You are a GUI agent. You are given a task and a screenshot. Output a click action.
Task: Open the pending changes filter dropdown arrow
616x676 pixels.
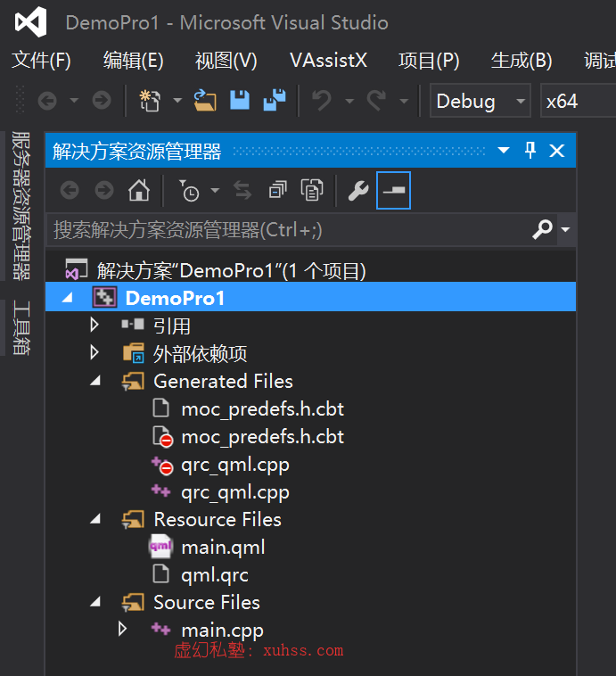click(x=215, y=190)
